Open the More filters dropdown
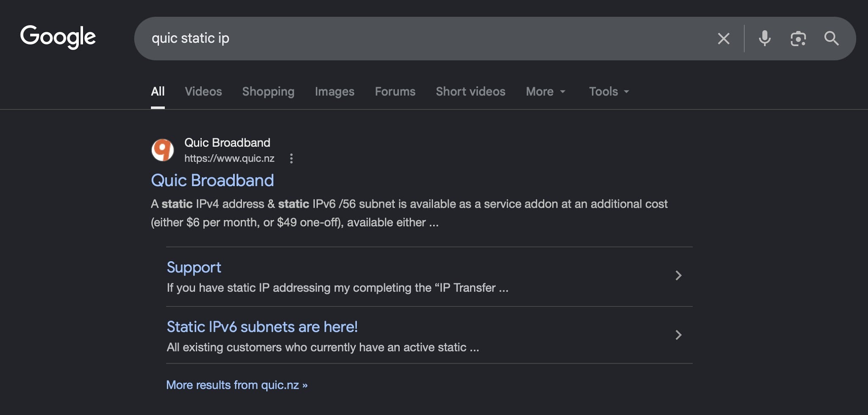The width and height of the screenshot is (868, 415). pos(545,92)
